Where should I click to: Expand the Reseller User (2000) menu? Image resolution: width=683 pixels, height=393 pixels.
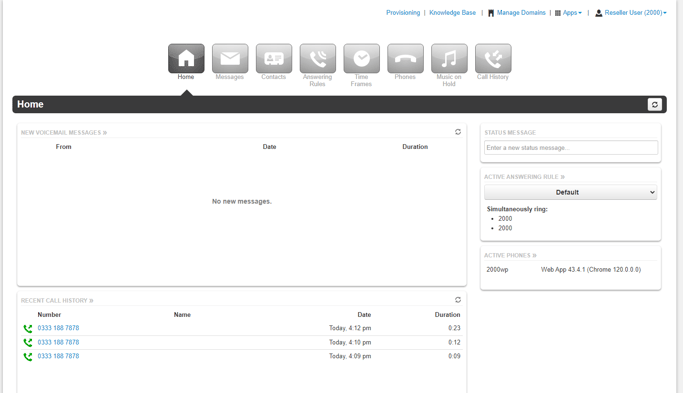(631, 13)
